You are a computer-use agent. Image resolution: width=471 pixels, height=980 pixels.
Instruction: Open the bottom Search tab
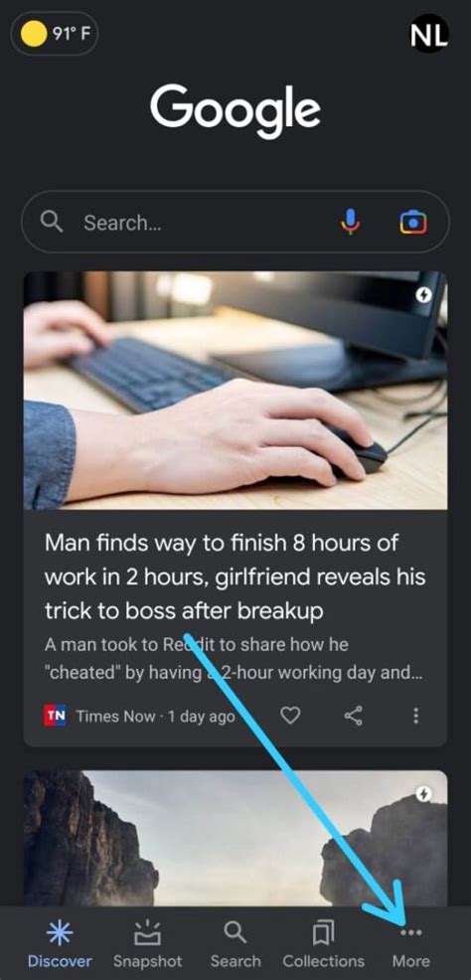point(235,945)
